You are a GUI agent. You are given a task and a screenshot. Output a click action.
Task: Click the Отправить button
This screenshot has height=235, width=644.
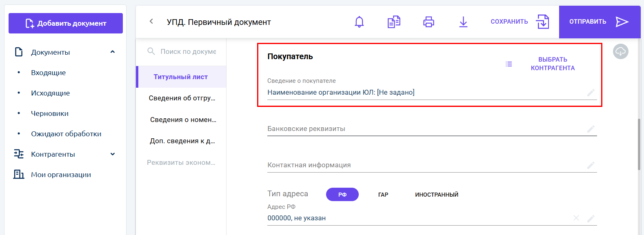600,22
